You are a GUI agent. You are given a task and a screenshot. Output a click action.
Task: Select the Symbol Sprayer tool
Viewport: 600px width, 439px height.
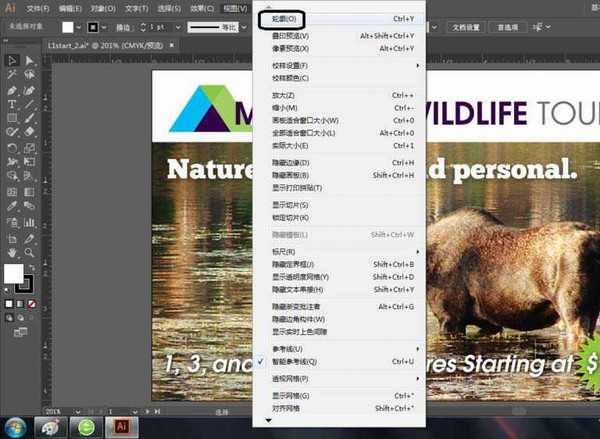click(x=12, y=222)
